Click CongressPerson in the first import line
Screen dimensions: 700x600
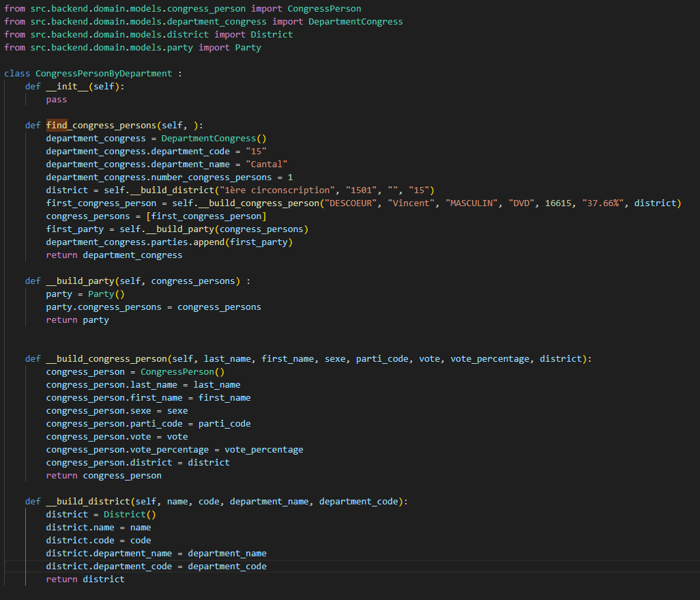tap(324, 9)
